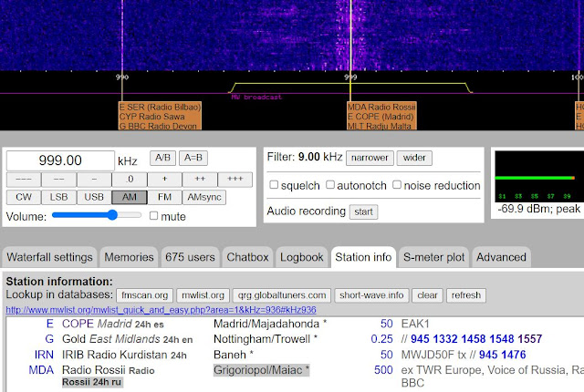
Task: Click frequency 1548 in Gold row
Action: (x=501, y=339)
